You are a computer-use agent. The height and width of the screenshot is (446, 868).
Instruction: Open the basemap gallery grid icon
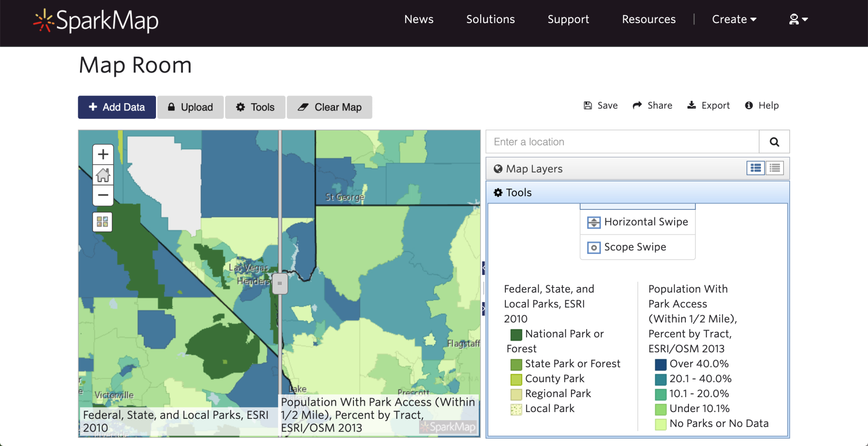click(103, 222)
